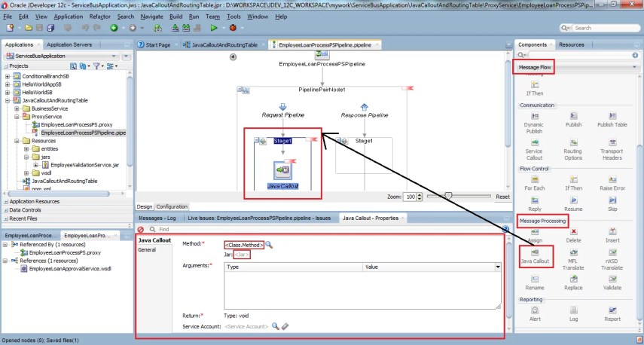The height and width of the screenshot is (345, 644).
Task: Open the Refactor menu
Action: point(100,17)
